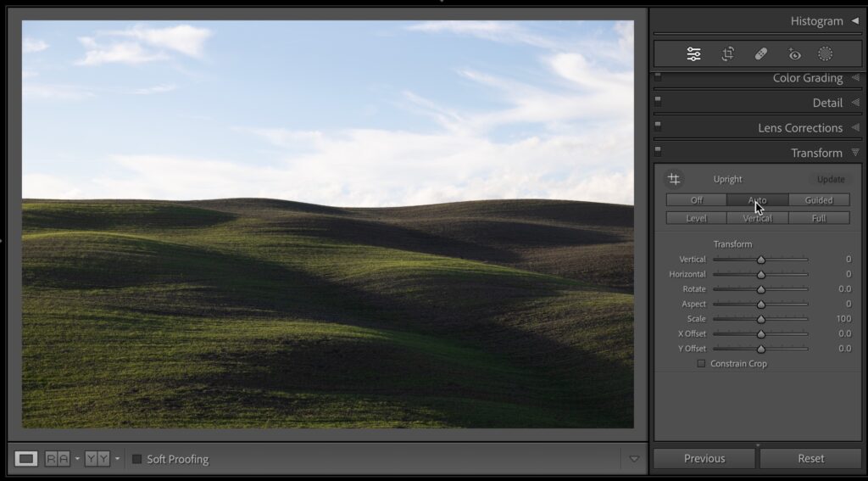Click the Rotate slider handle
Screen dimensions: 868x481
click(x=761, y=289)
